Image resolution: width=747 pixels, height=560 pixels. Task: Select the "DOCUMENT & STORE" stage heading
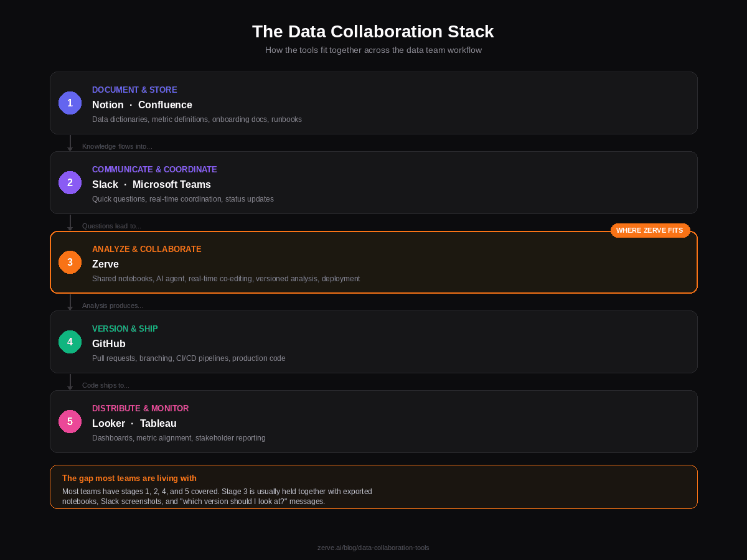[x=134, y=90]
